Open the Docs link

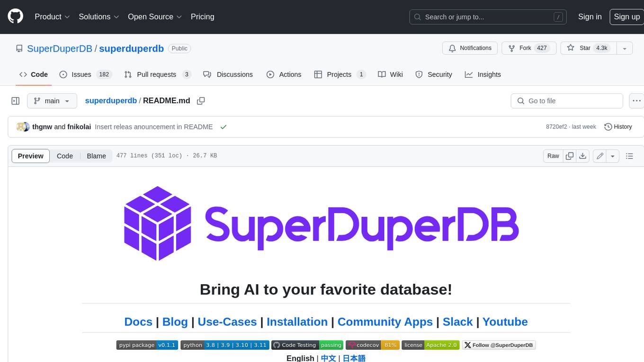(x=138, y=322)
